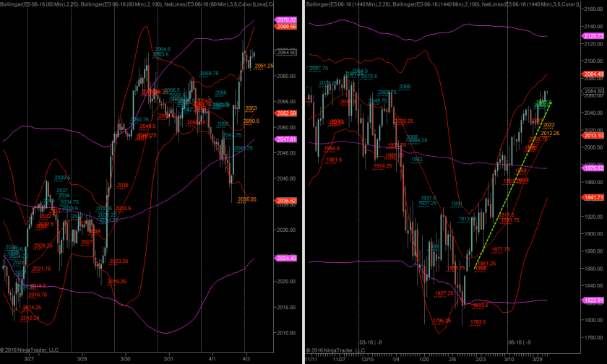Screen dimensions: 607x364
Task: Click the red 1974.25 label on daily chart
Action: tap(382, 166)
